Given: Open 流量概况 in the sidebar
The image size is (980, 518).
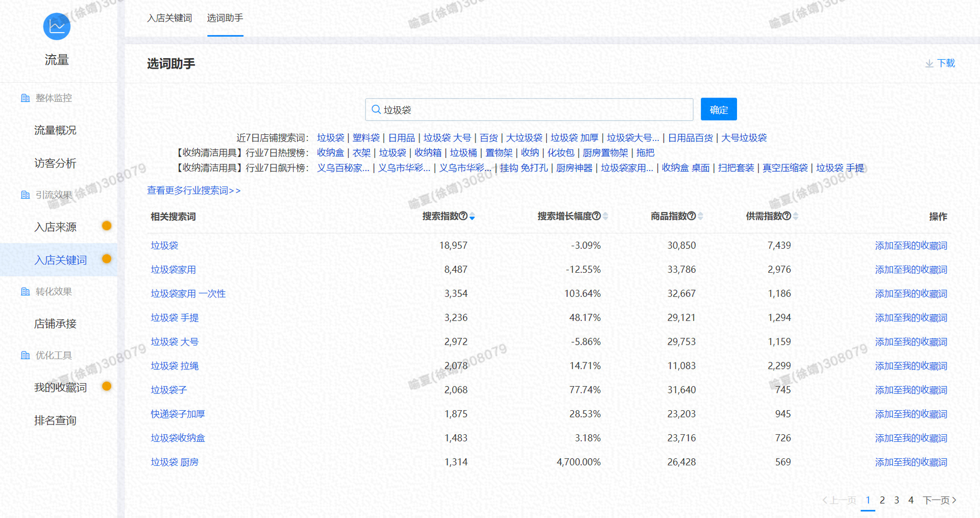Looking at the screenshot, I should coord(55,130).
